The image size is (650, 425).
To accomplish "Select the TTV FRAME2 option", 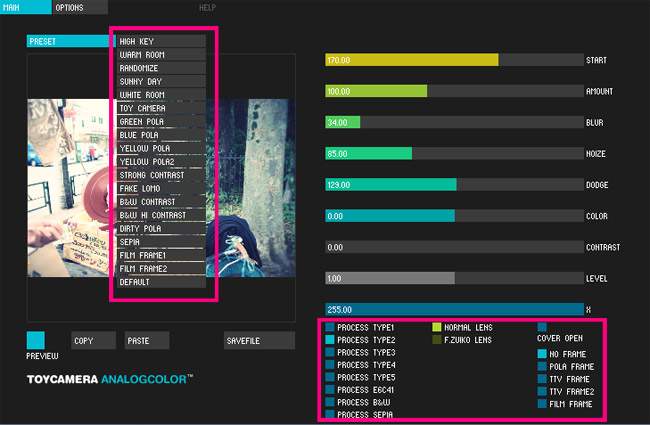I will [x=542, y=391].
